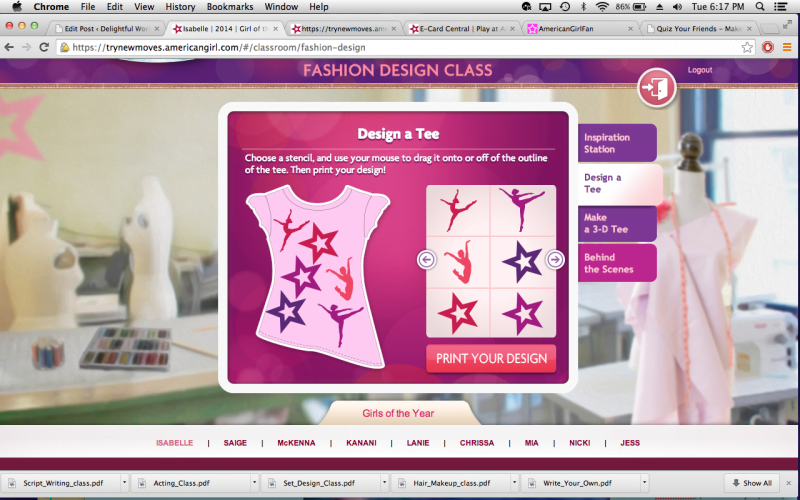Click the red Opera-style extension icon
Screen dimensions: 800x500
point(768,47)
